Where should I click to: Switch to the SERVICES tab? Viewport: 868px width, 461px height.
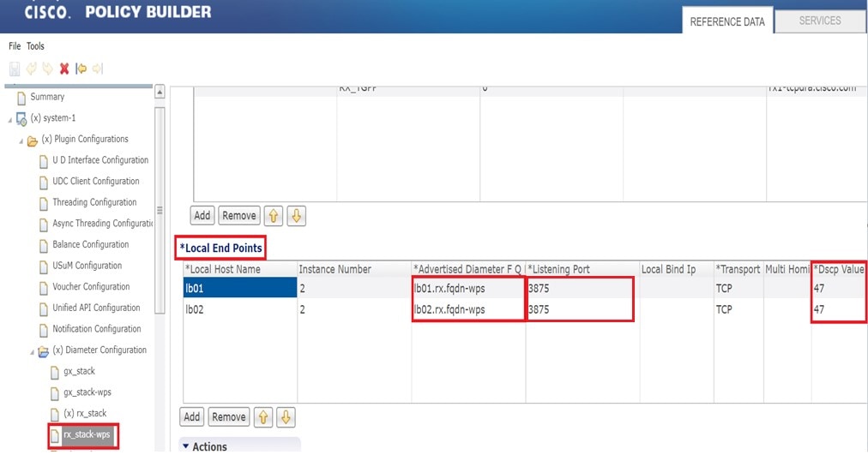pos(820,21)
